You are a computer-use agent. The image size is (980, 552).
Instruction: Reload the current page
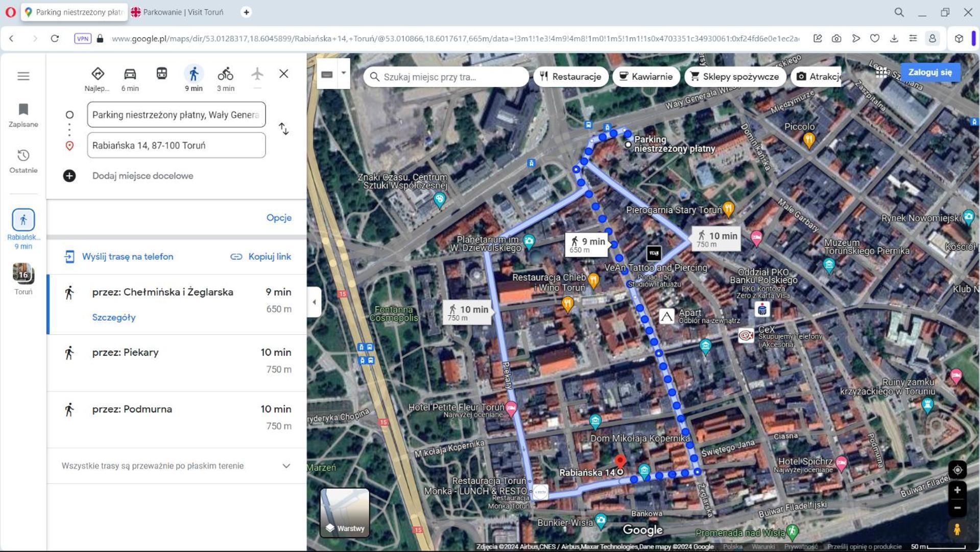[x=55, y=38]
